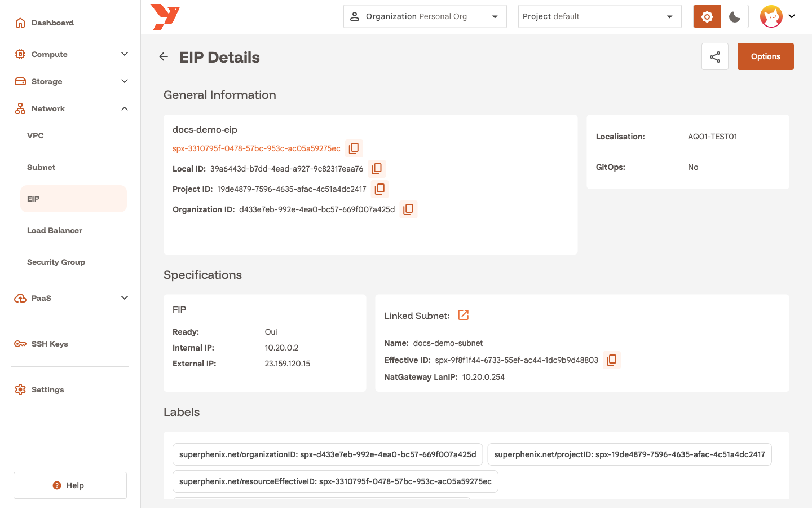Copy the spx-3310795f EIP identifier
This screenshot has height=508, width=812.
click(354, 148)
